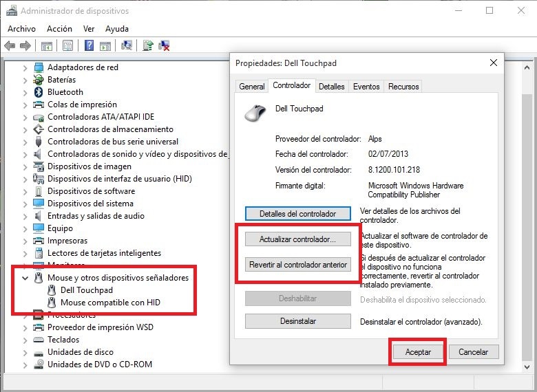Click the vertical scrollbar thumb
537x392 pixels.
point(527,227)
